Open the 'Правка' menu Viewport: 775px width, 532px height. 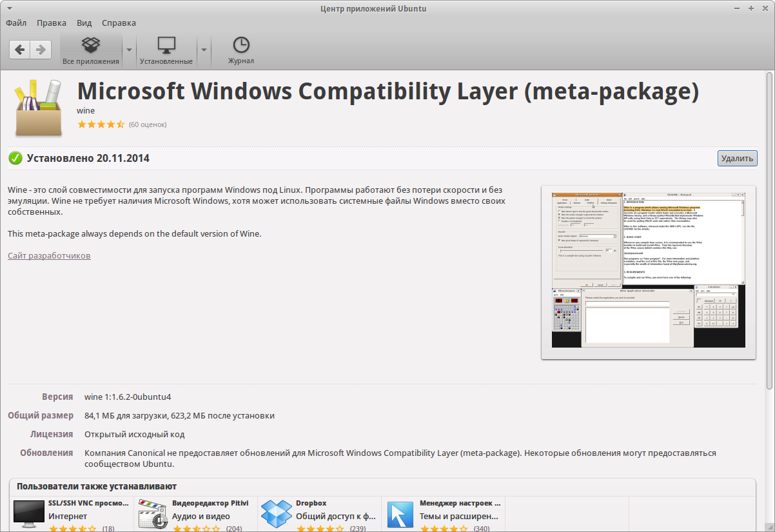52,23
